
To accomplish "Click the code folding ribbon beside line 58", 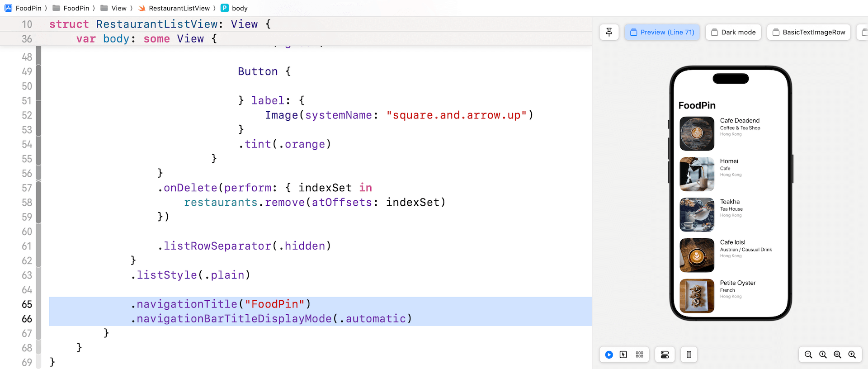I will coord(38,202).
